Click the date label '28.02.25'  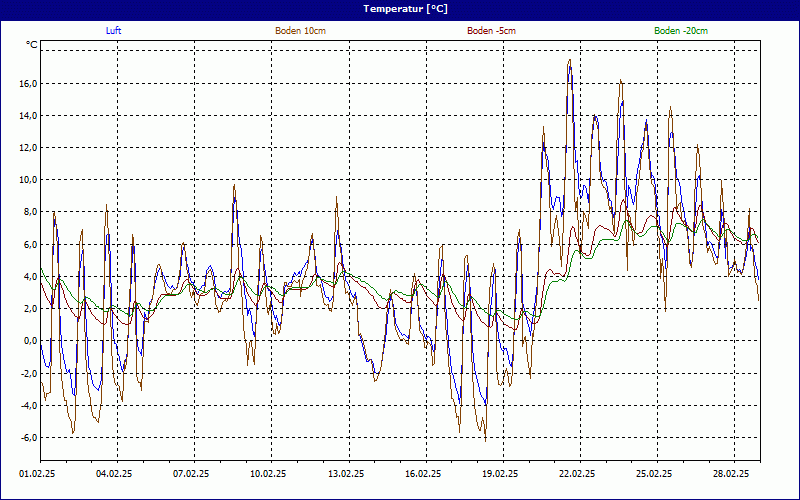click(732, 474)
